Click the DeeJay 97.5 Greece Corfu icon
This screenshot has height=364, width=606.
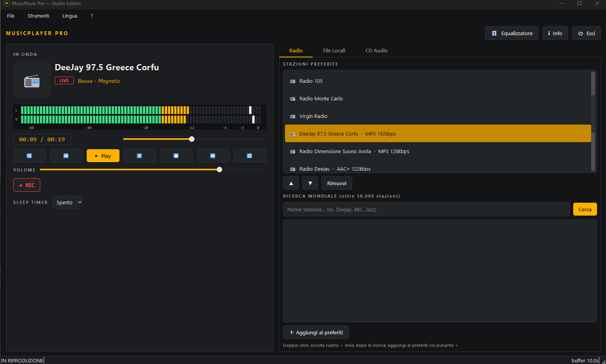(293, 134)
